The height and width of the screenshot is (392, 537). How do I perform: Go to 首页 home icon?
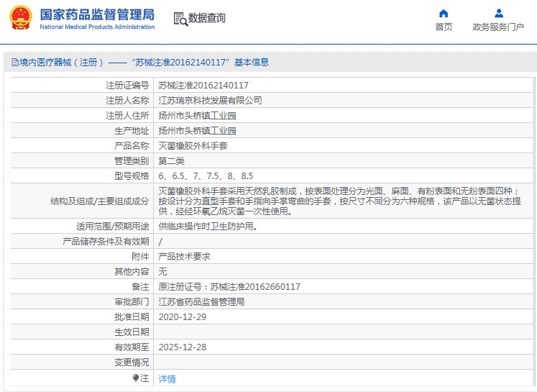click(444, 14)
